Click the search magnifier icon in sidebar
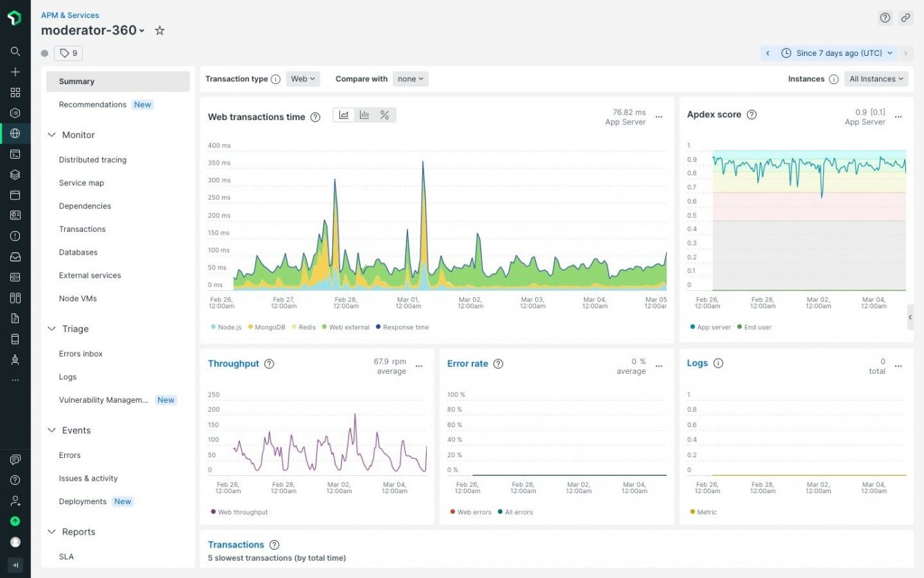Image resolution: width=924 pixels, height=578 pixels. click(15, 51)
